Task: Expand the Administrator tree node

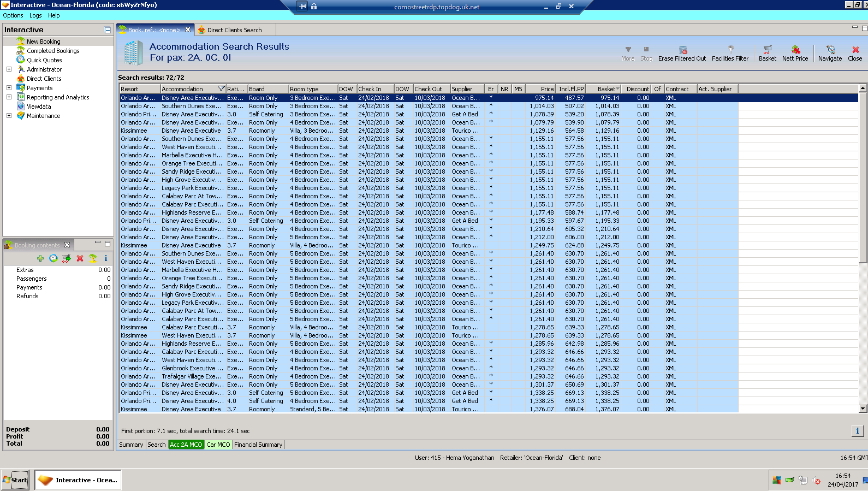Action: pos(9,69)
